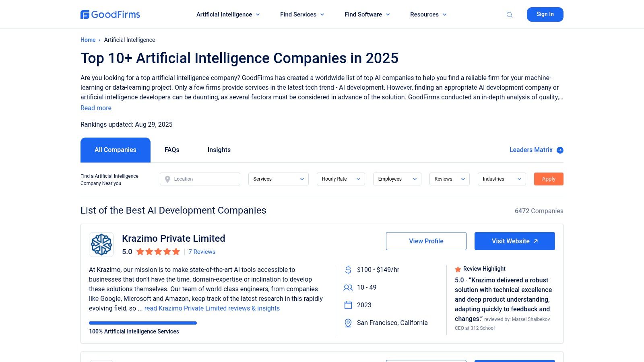Open the Hourly Rate filter dropdown
The width and height of the screenshot is (644, 362).
pyautogui.click(x=341, y=179)
